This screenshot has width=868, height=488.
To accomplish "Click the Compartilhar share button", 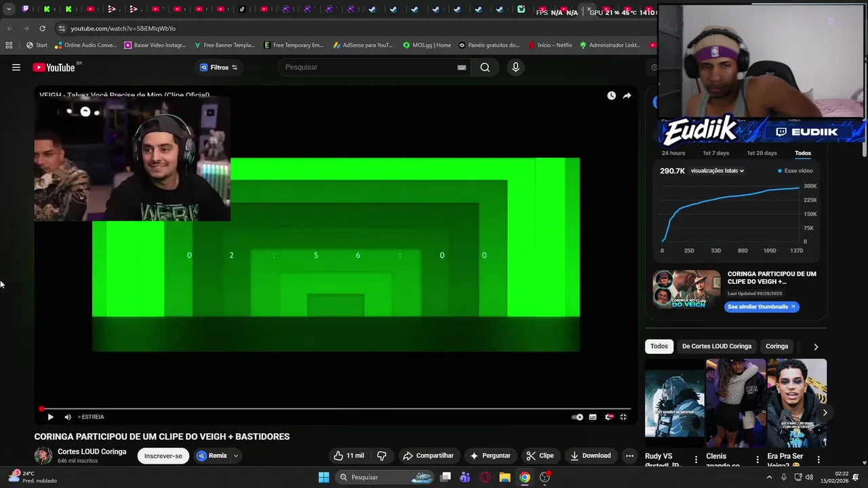I will point(428,455).
